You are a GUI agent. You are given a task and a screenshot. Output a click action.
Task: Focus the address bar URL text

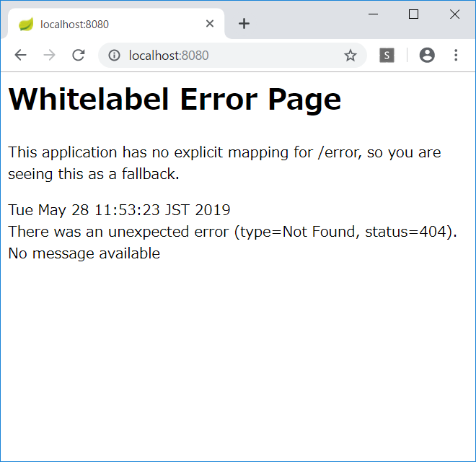pos(169,56)
